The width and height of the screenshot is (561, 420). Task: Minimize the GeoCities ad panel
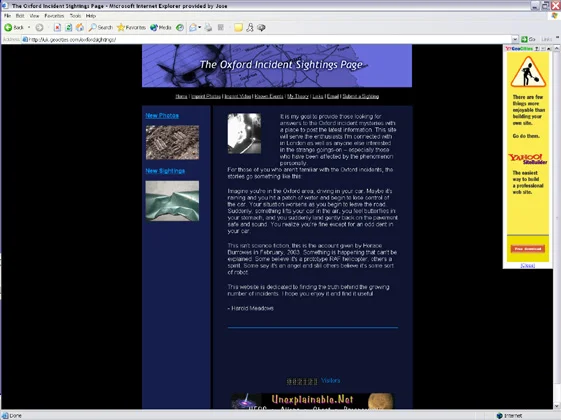click(543, 49)
